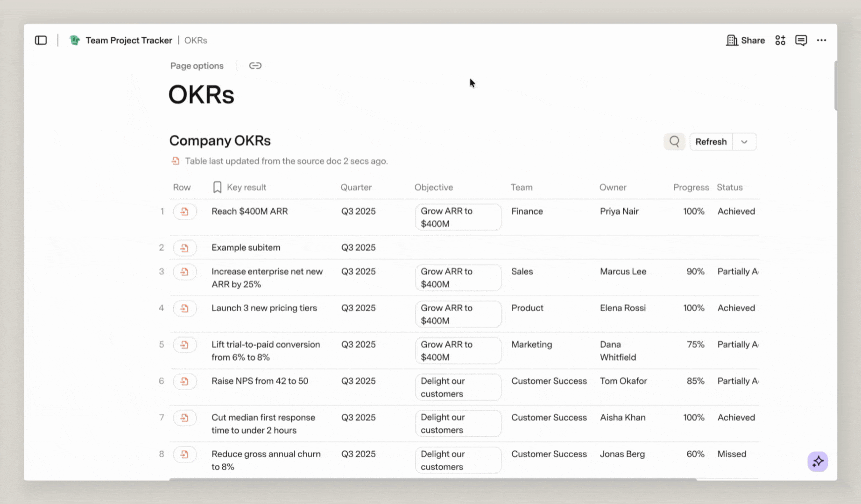Click the Company OKRs table title
Image resolution: width=861 pixels, height=504 pixels.
point(220,140)
